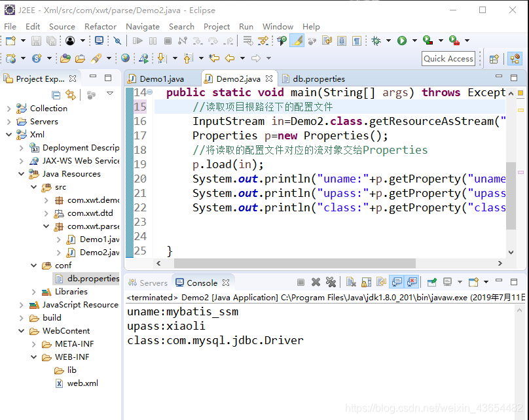Select db.properties in the project tree
This screenshot has width=529, height=420.
[94, 279]
